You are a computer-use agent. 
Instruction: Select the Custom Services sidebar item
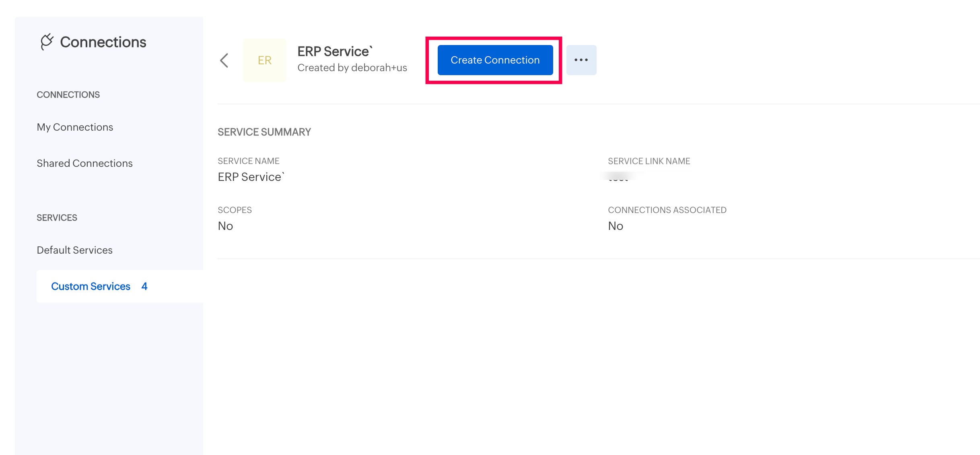[x=91, y=286]
